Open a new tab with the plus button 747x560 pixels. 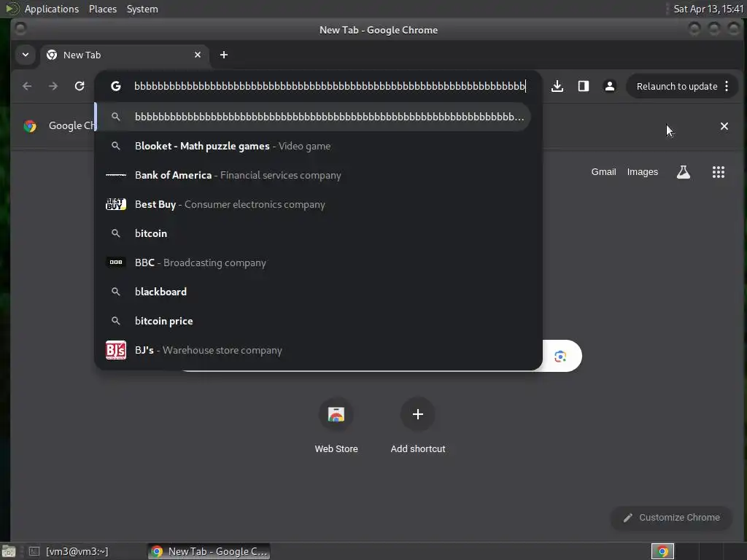(x=224, y=55)
